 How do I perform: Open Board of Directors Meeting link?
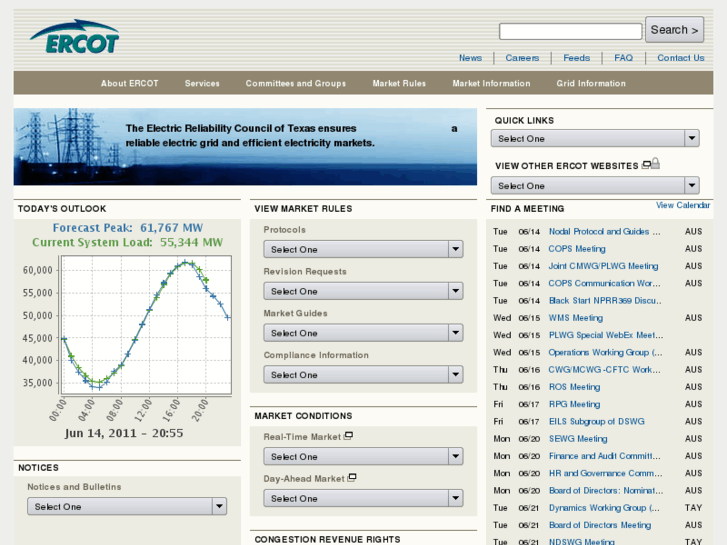[599, 525]
